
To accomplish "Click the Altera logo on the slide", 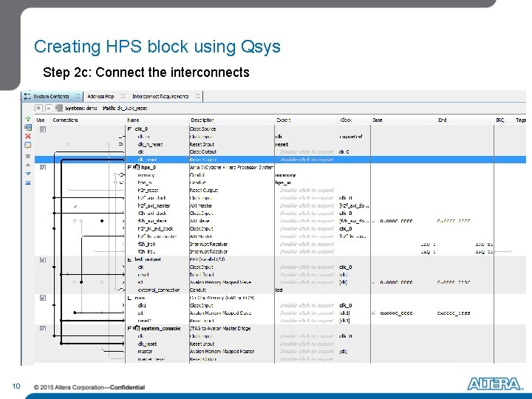I will (x=495, y=383).
